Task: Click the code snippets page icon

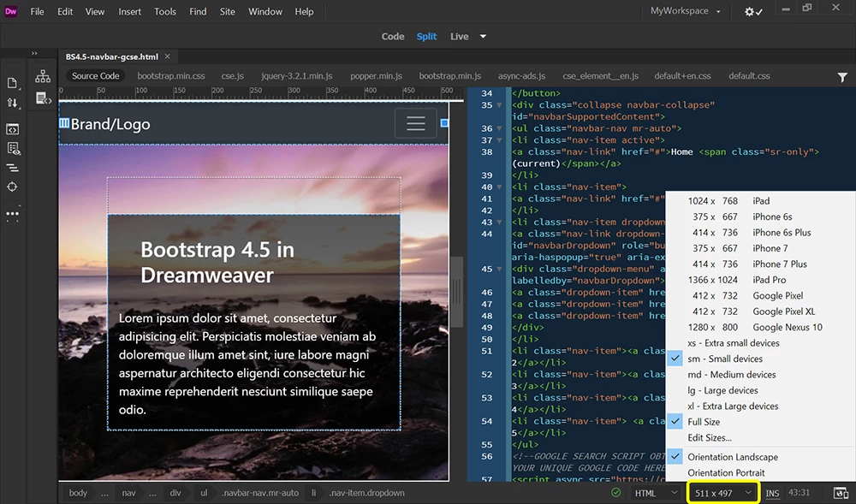Action: (43, 98)
